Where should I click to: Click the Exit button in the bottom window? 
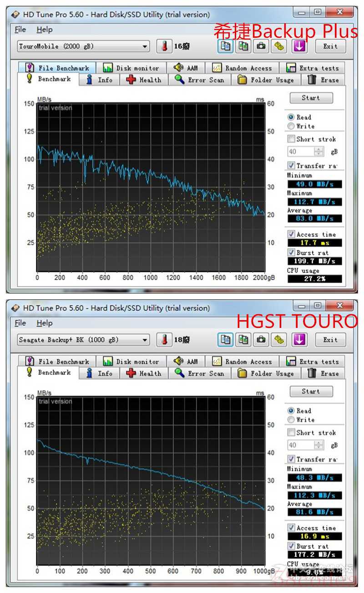point(330,340)
